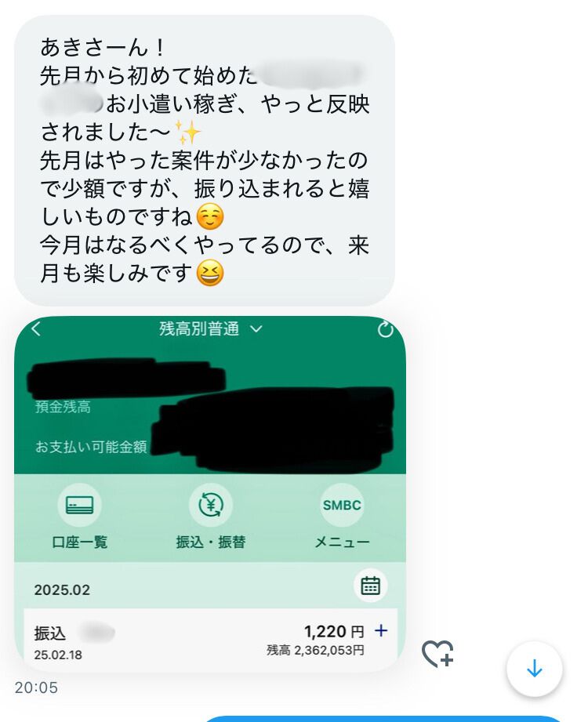Click the メニュー label
This screenshot has height=722, width=588.
342,542
